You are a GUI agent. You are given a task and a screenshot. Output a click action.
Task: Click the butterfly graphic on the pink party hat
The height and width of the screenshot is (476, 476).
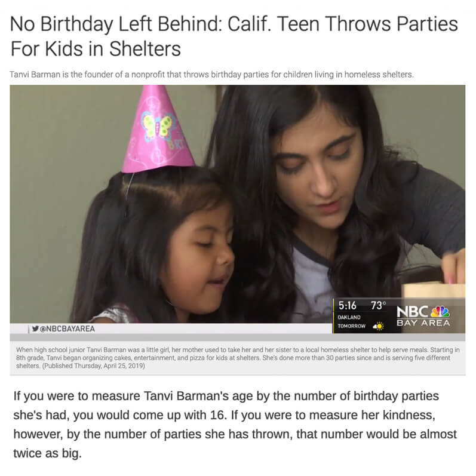158,126
